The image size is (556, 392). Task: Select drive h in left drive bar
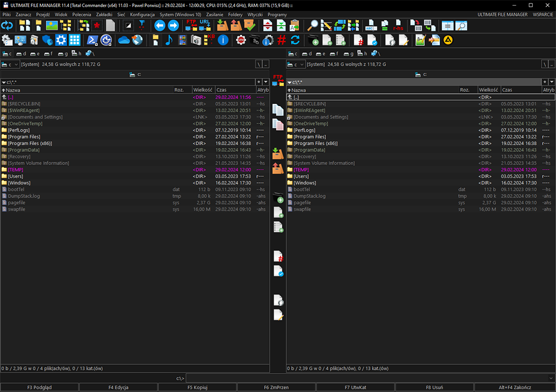[x=76, y=53]
